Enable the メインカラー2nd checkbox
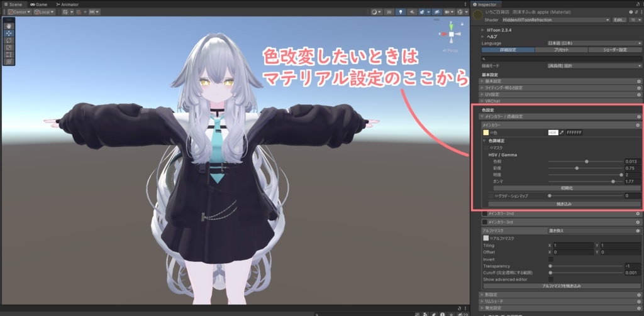Viewport: 644px width, 316px height. [x=485, y=214]
